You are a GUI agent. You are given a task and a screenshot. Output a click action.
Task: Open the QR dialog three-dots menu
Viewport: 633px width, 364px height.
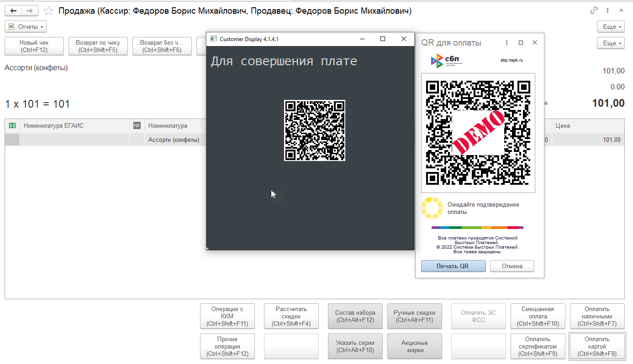tap(507, 42)
